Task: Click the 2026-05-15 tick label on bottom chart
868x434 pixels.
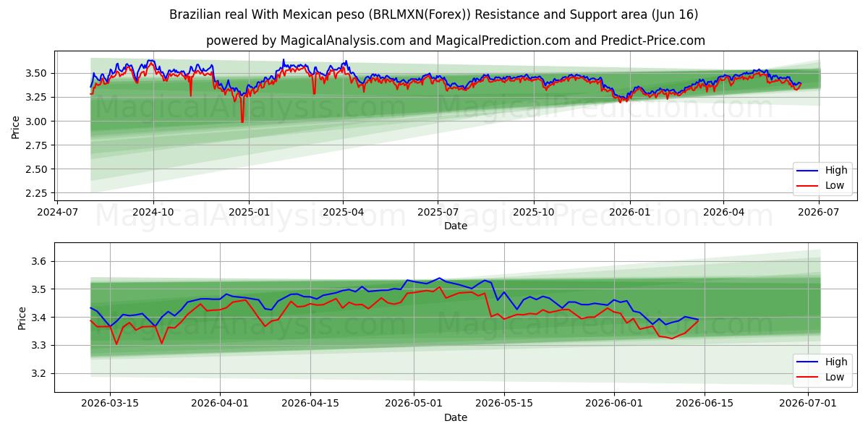Action: (504, 404)
